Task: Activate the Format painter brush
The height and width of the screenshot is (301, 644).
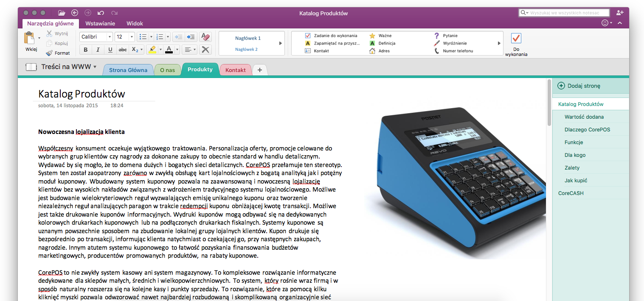Action: 58,53
